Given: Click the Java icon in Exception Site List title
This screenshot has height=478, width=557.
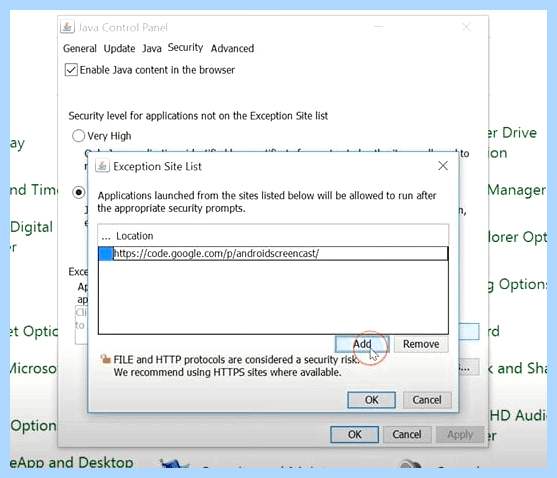Looking at the screenshot, I should (x=102, y=166).
